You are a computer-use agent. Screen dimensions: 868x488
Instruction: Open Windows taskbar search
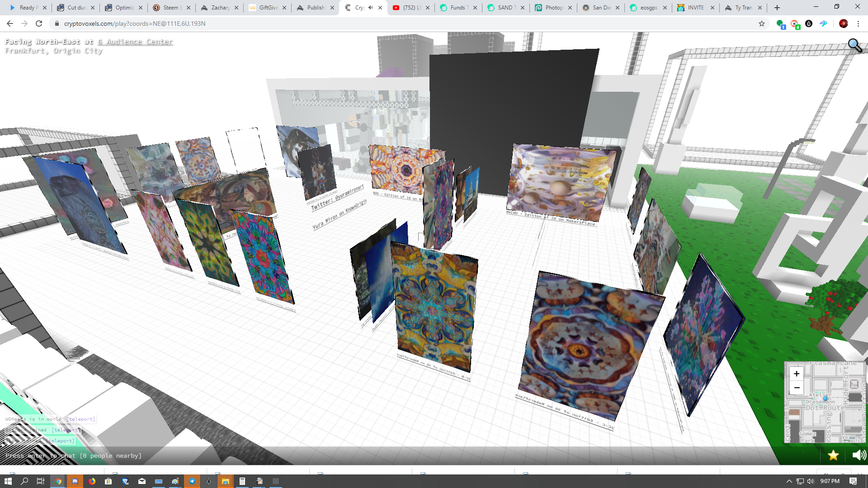pyautogui.click(x=24, y=481)
